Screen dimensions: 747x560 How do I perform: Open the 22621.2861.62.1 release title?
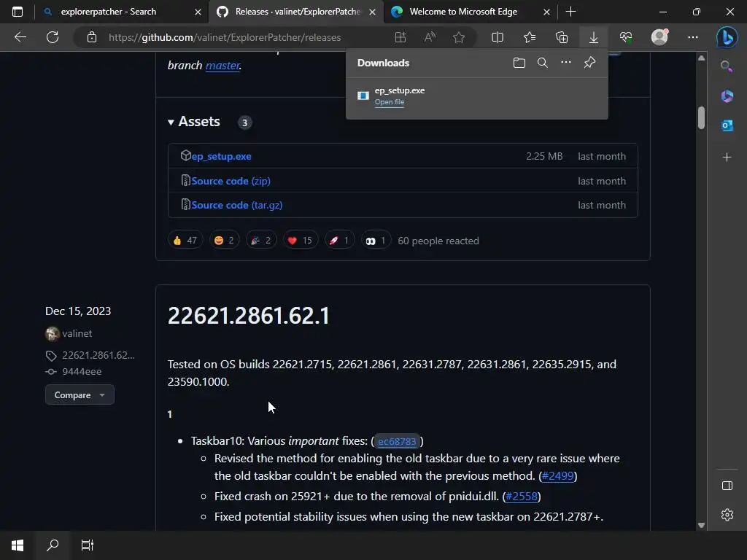pyautogui.click(x=248, y=316)
